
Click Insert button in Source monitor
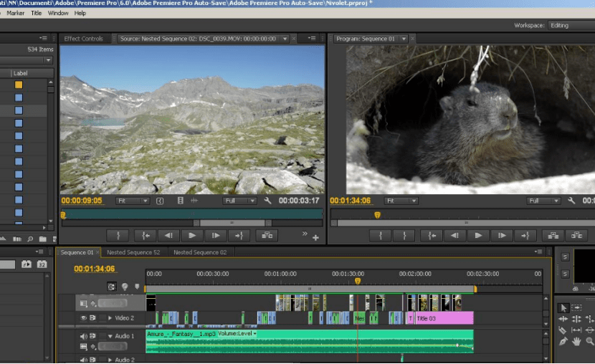point(267,234)
